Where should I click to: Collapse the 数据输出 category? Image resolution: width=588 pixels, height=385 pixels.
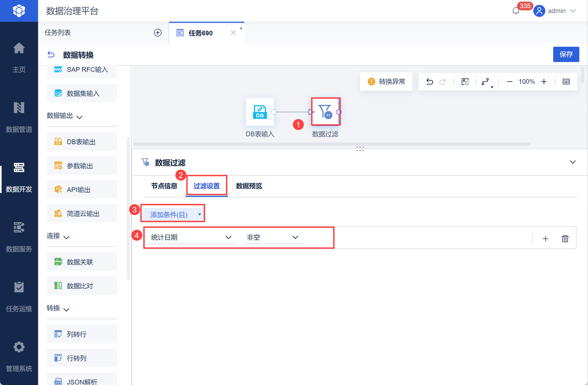pos(79,117)
